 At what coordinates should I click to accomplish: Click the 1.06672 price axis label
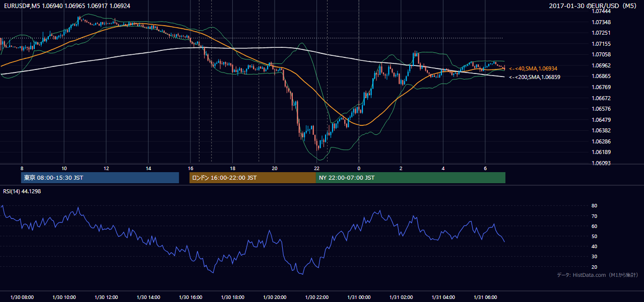(601, 98)
